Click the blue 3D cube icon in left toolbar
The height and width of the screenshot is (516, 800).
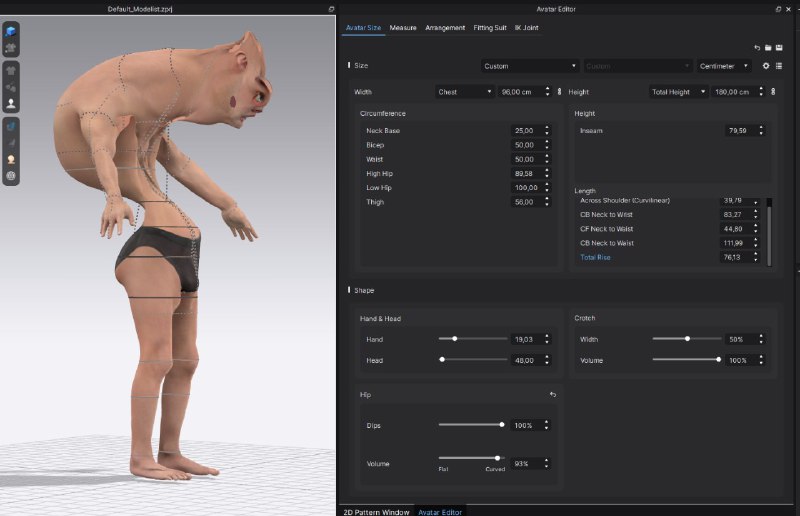[10, 31]
